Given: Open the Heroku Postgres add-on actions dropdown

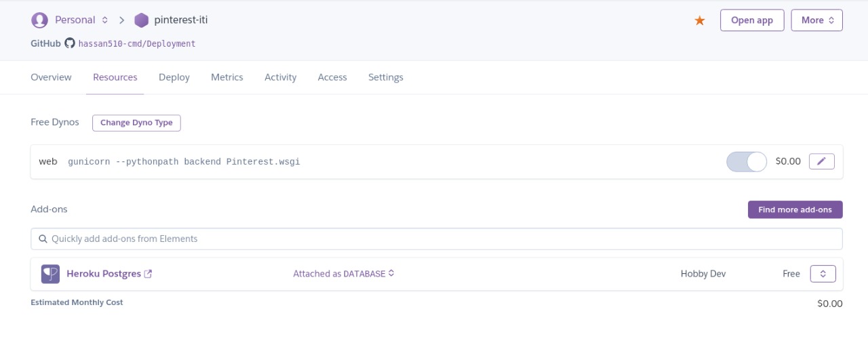Looking at the screenshot, I should tap(823, 274).
